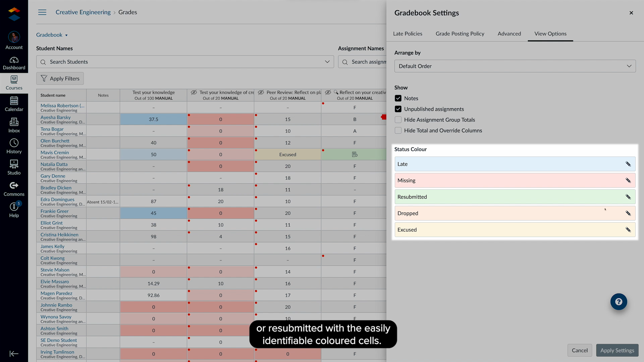Click the Cancel button
Screen dimensions: 644x362
(579, 350)
